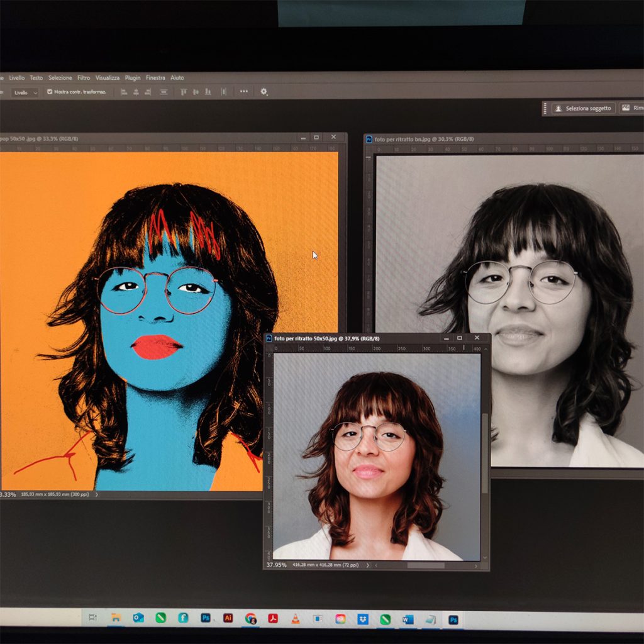Launch VLC media player from the taskbar

295,618
